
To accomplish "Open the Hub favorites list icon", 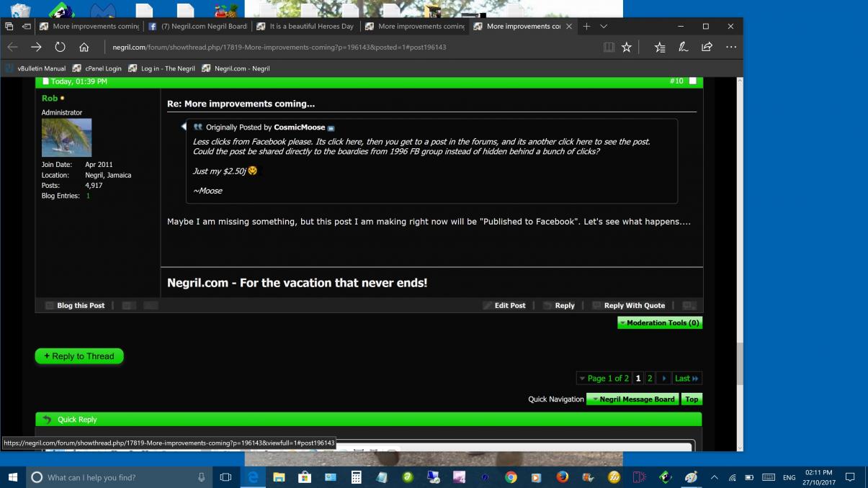I will [x=660, y=48].
